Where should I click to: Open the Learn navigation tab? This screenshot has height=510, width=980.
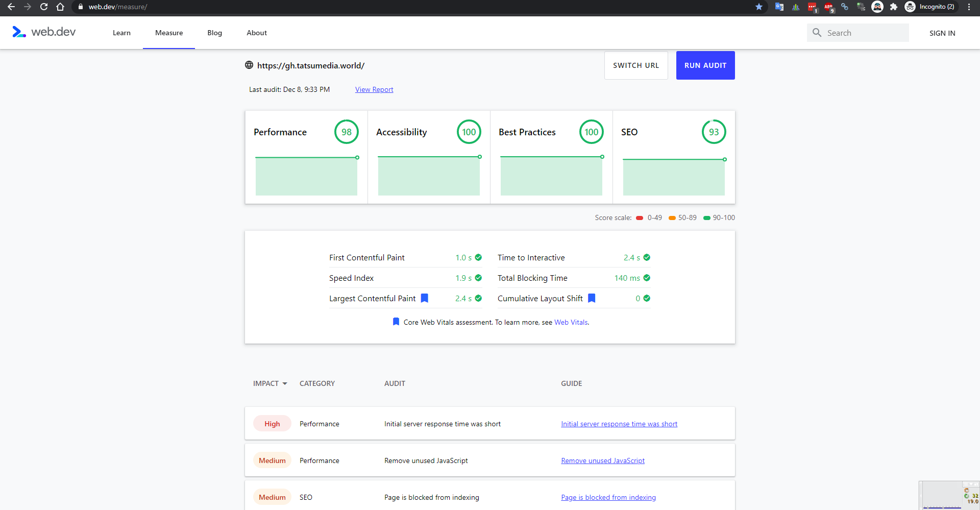click(x=121, y=33)
